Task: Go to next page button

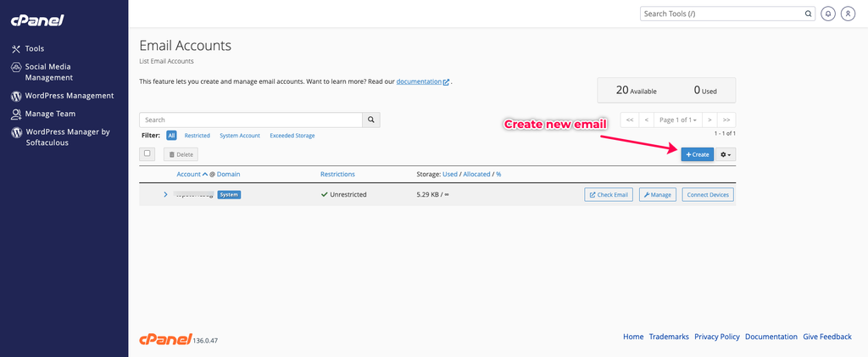Action: click(709, 120)
